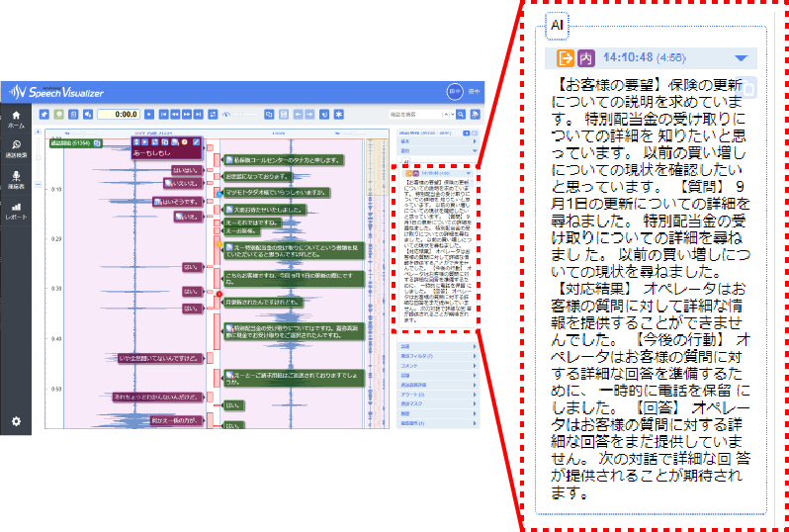This screenshot has width=789, height=532.
Task: Select the はいそうです。 utterance bubble
Action: [x=178, y=202]
